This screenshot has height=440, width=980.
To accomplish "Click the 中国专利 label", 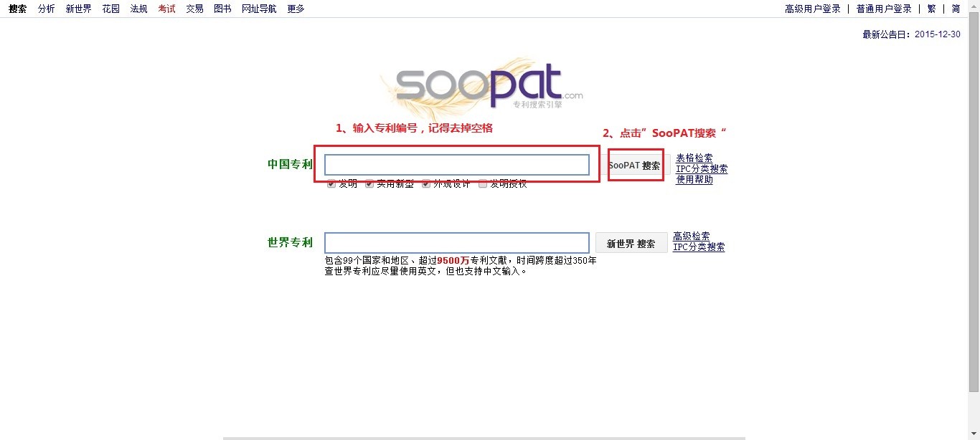I will pos(291,164).
